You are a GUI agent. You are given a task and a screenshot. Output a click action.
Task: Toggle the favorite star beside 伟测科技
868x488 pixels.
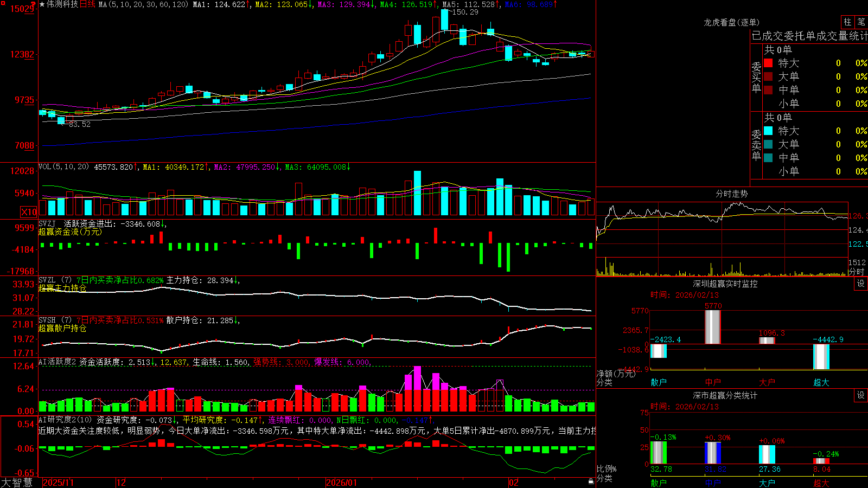[x=42, y=4]
